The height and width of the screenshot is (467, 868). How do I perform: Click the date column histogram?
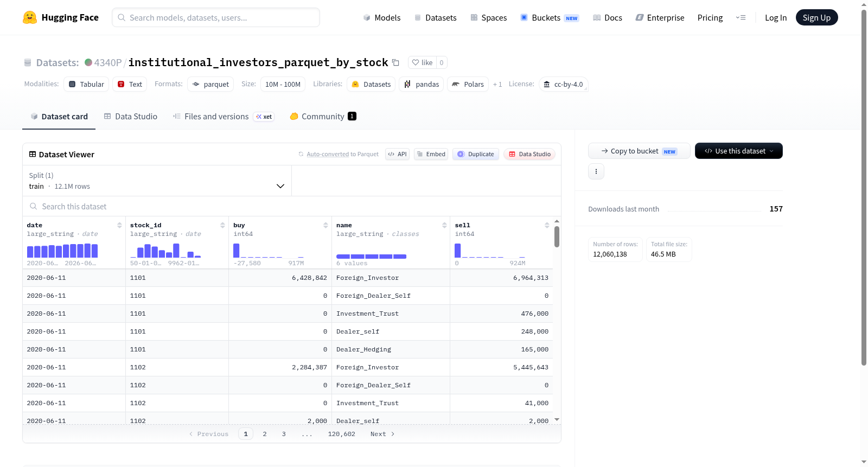[x=62, y=251]
